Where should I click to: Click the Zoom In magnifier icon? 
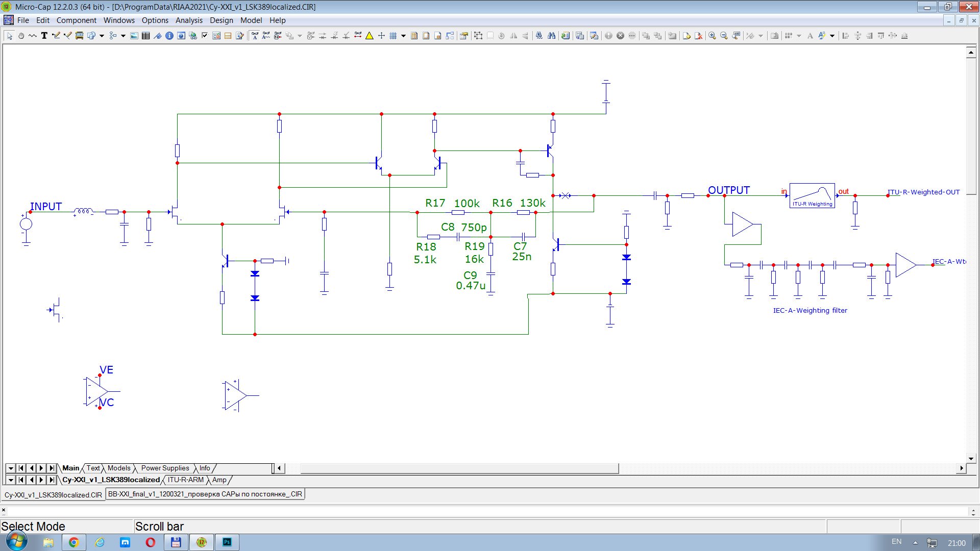point(712,36)
